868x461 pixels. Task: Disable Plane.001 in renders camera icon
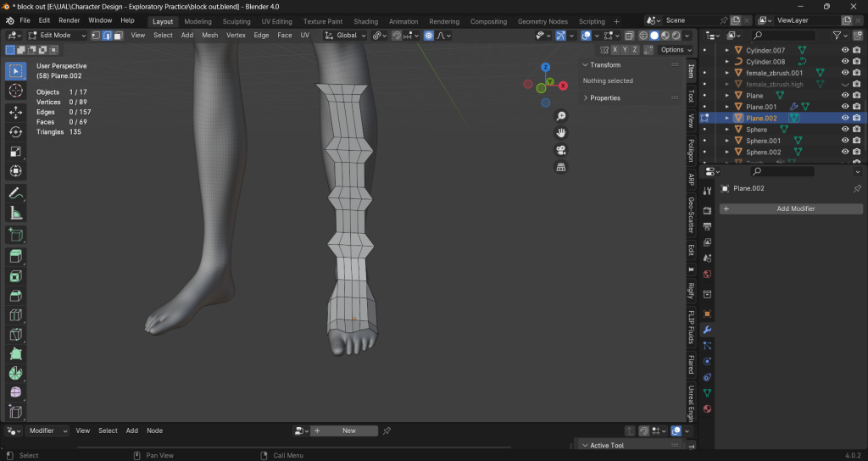pyautogui.click(x=856, y=107)
